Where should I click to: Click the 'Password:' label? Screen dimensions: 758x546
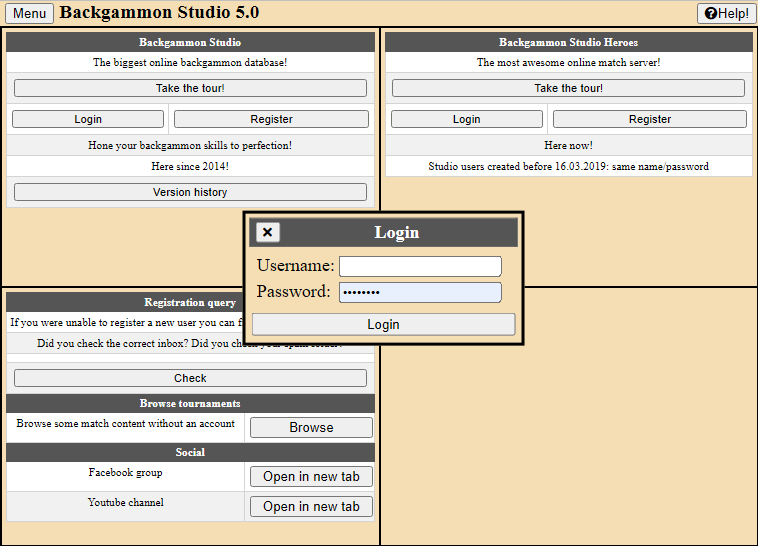pyautogui.click(x=293, y=292)
